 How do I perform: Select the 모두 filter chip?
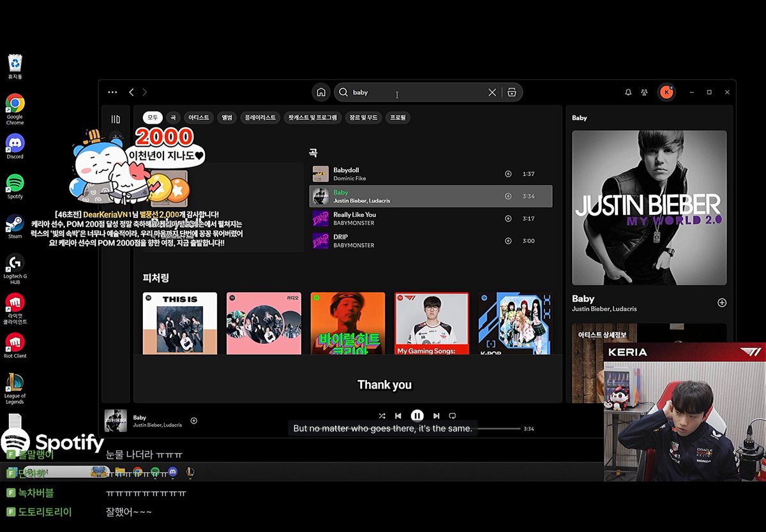153,117
